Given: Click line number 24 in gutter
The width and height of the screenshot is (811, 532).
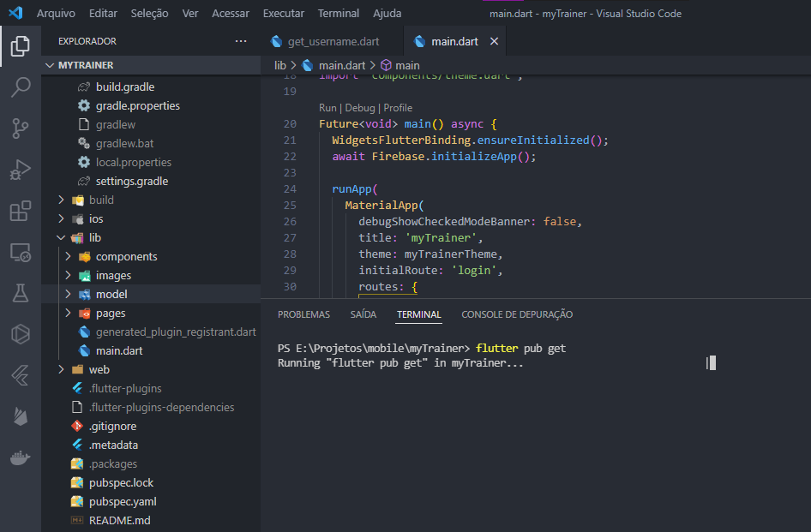Looking at the screenshot, I should [x=290, y=189].
